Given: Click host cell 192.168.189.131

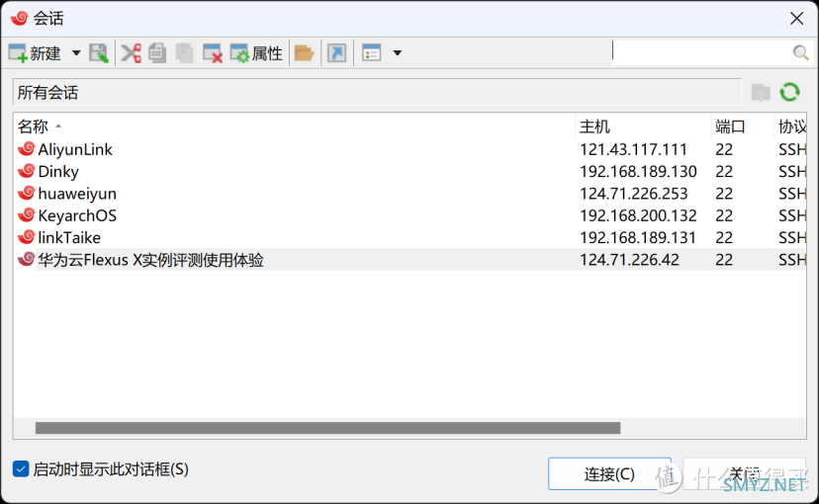Looking at the screenshot, I should pyautogui.click(x=638, y=237).
